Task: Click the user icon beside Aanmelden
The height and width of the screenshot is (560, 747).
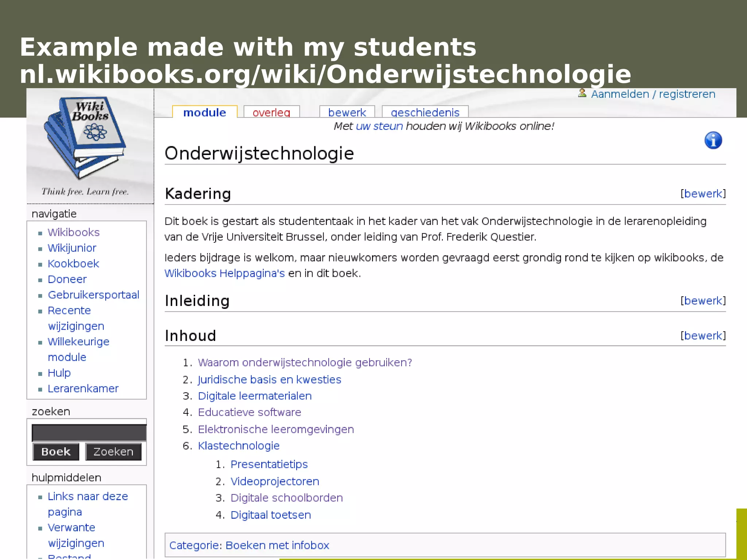Action: 582,93
